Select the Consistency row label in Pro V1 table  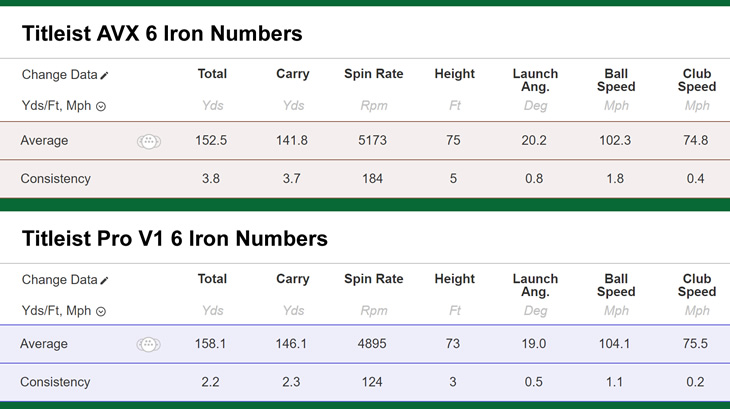point(55,382)
